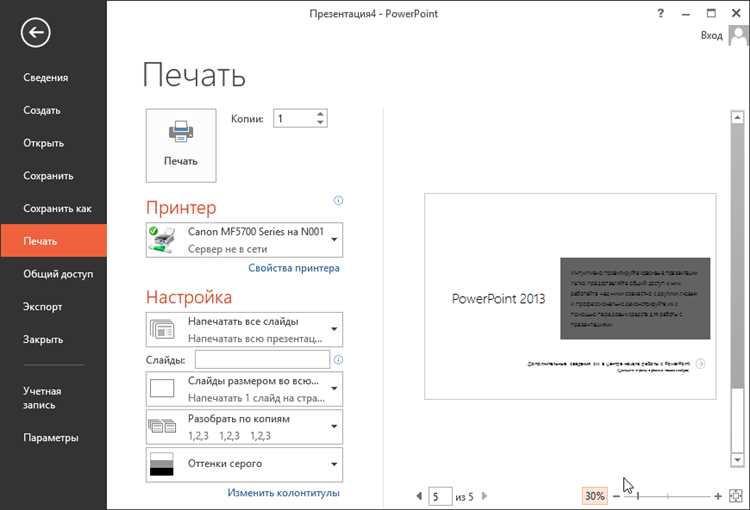Open help with the question mark icon
Screen dimensions: 750x510
pos(661,13)
